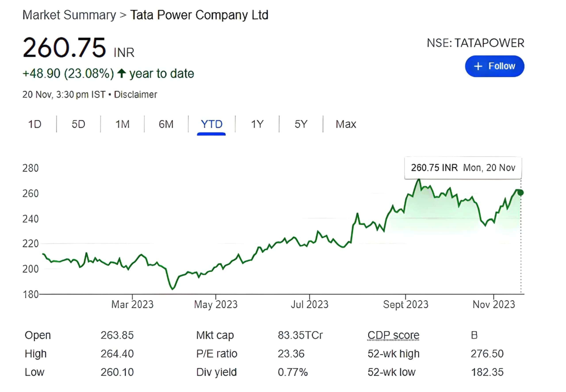Image resolution: width=566 pixels, height=392 pixels.
Task: Click the NSE: TATAPOWER ticker text
Action: [475, 43]
